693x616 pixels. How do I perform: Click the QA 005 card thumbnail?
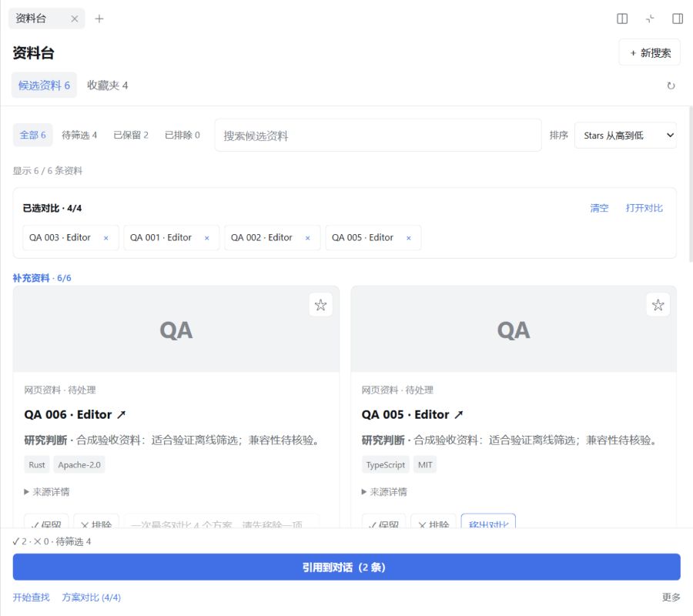513,330
